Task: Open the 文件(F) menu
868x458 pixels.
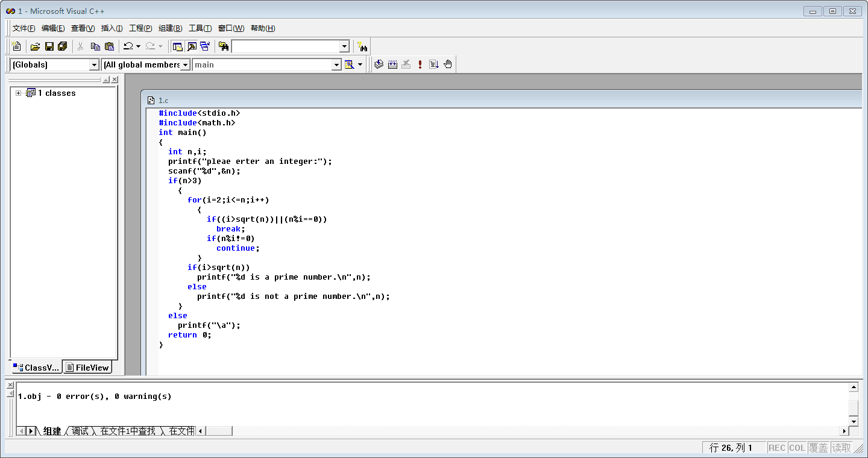Action: pyautogui.click(x=24, y=28)
